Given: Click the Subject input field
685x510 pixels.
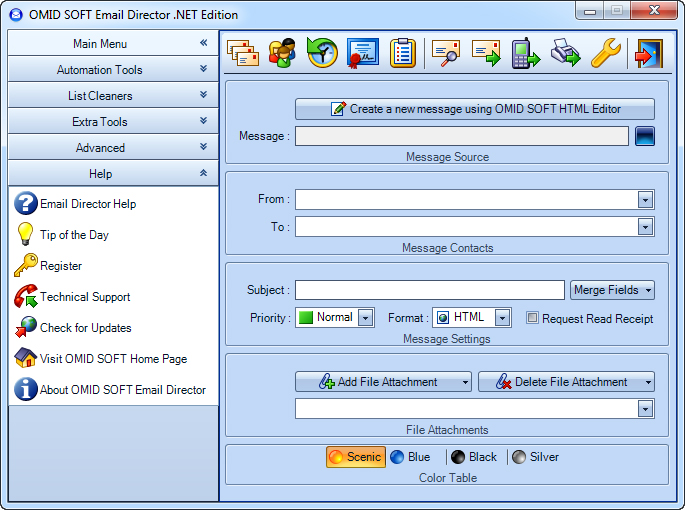Looking at the screenshot, I should [x=430, y=290].
